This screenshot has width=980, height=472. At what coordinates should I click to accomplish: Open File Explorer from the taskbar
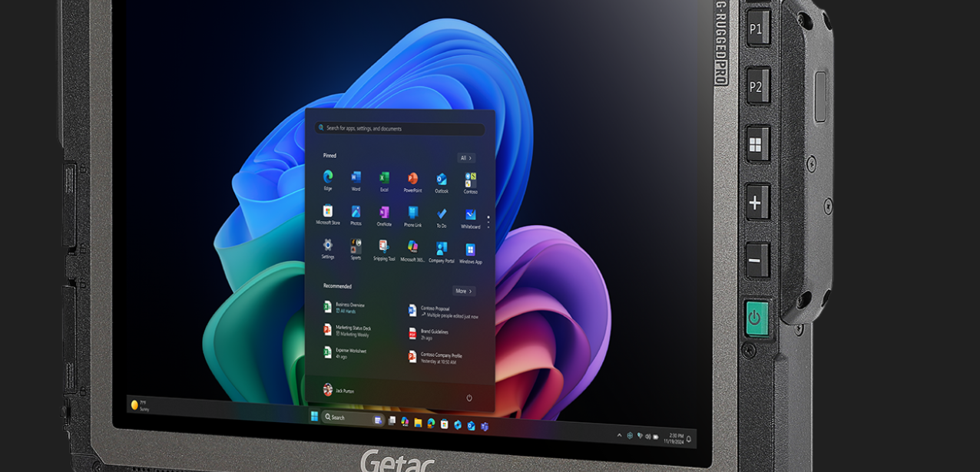click(x=418, y=422)
